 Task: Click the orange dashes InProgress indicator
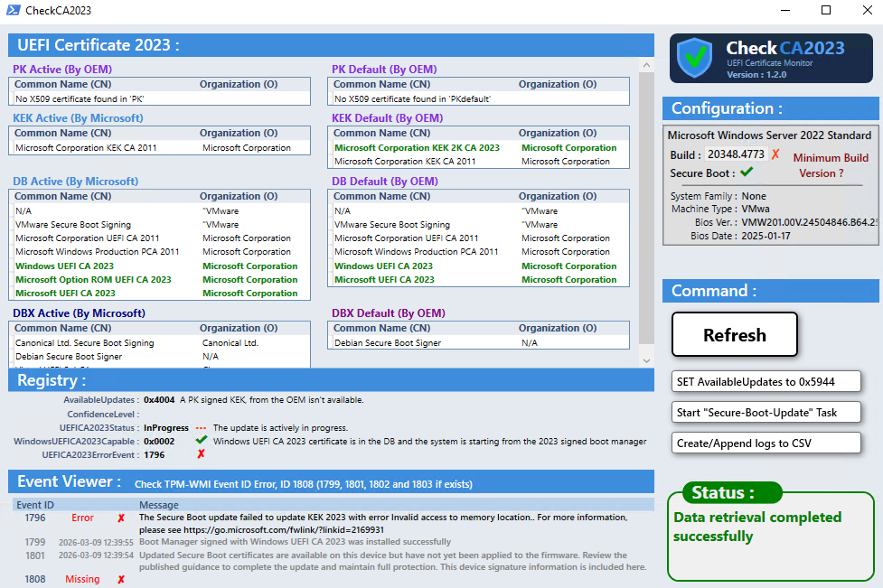(201, 427)
